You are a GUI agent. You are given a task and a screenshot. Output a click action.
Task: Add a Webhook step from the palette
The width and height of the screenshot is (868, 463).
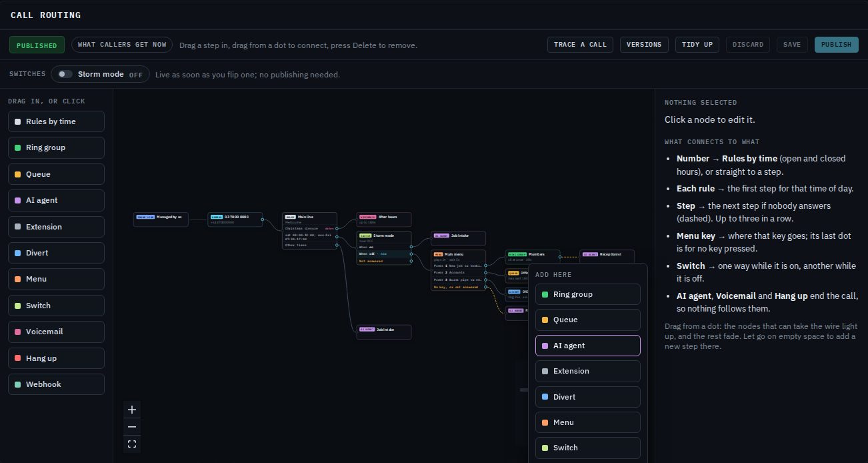pos(56,384)
